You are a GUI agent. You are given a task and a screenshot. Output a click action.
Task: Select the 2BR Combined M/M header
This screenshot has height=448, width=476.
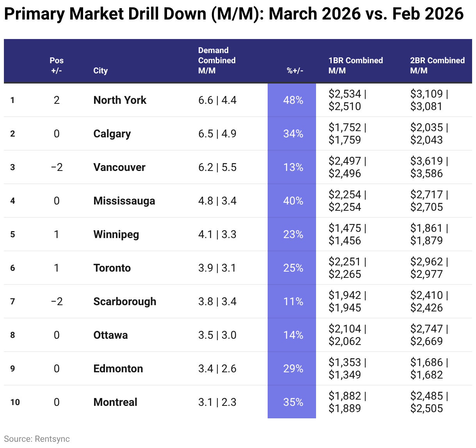(x=437, y=66)
